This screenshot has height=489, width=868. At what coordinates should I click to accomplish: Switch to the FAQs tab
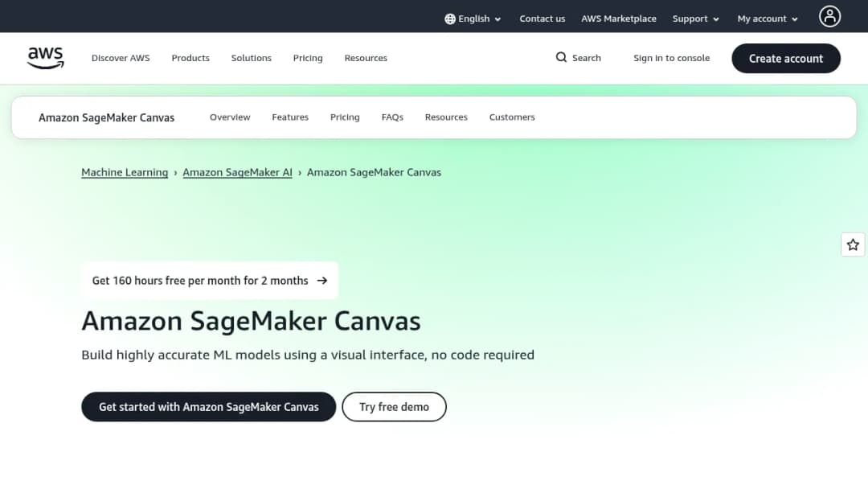[x=392, y=117]
